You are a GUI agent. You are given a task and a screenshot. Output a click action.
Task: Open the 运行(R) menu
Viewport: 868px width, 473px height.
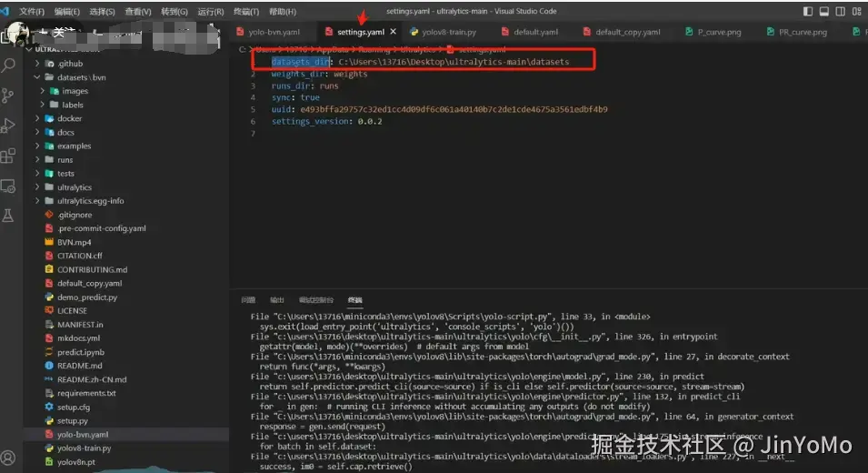[x=210, y=11]
